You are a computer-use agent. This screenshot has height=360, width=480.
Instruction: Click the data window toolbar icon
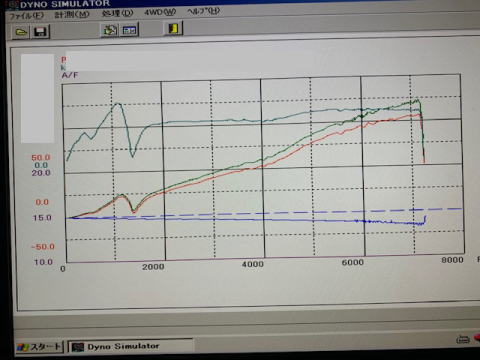[x=129, y=30]
